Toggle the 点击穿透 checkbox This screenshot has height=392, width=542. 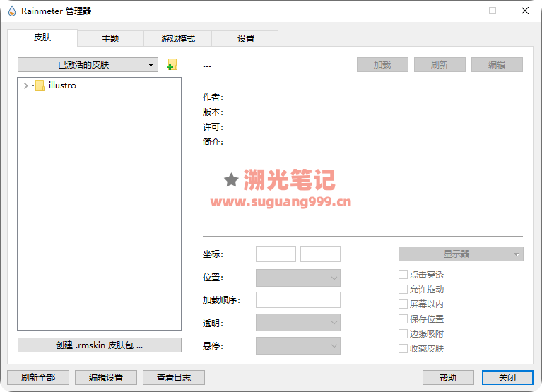click(x=403, y=275)
